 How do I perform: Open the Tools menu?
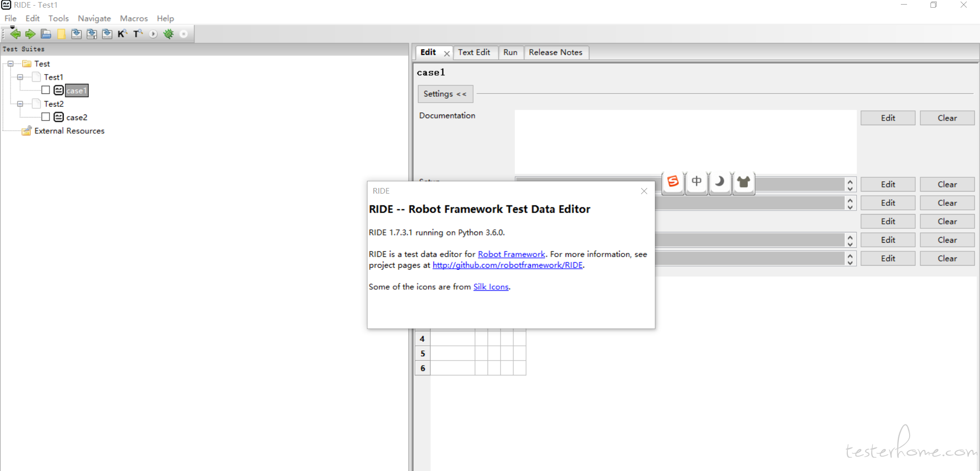pyautogui.click(x=59, y=18)
